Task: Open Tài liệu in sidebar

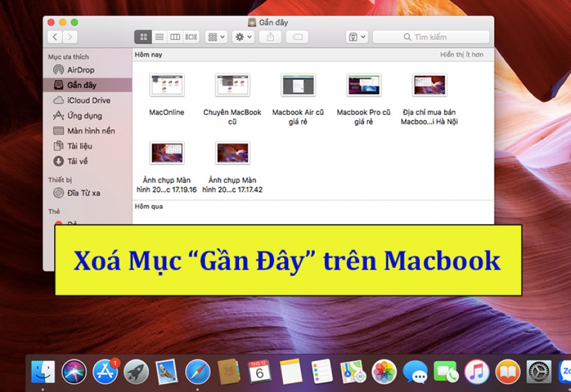Action: point(87,146)
